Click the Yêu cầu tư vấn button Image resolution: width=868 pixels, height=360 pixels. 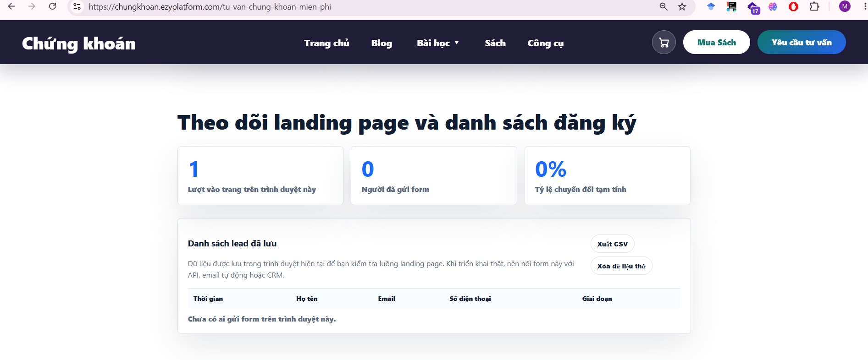802,42
